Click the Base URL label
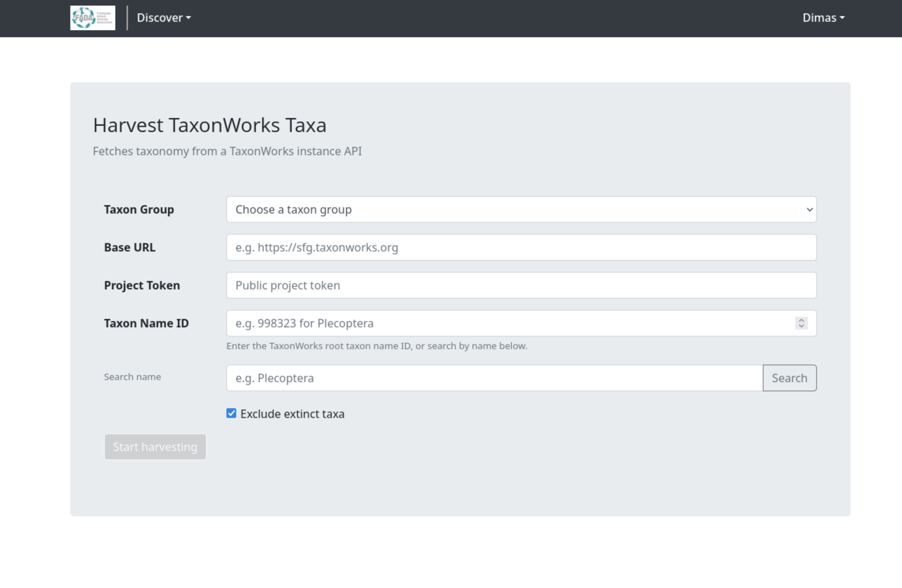This screenshot has height=588, width=902. (x=130, y=247)
